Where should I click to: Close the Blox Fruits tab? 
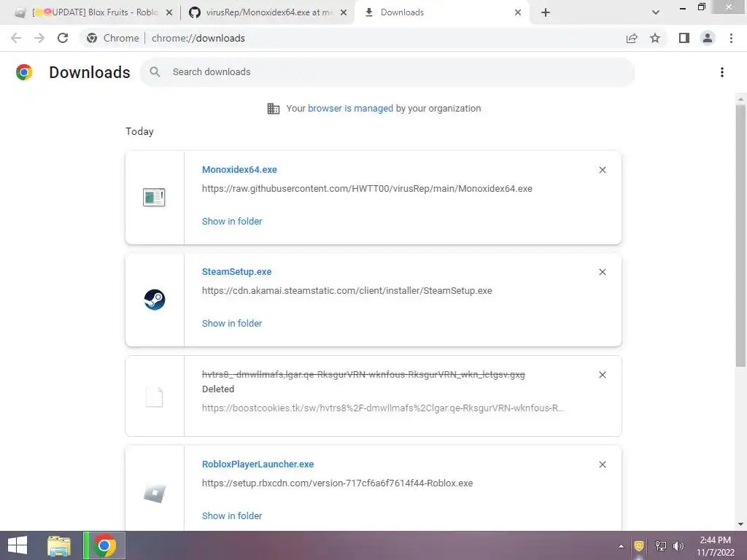(169, 12)
